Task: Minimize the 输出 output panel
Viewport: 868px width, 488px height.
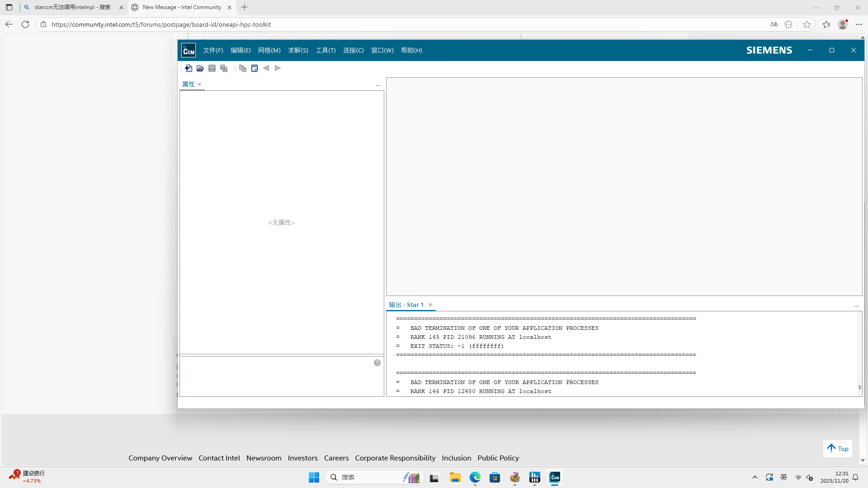Action: 856,306
